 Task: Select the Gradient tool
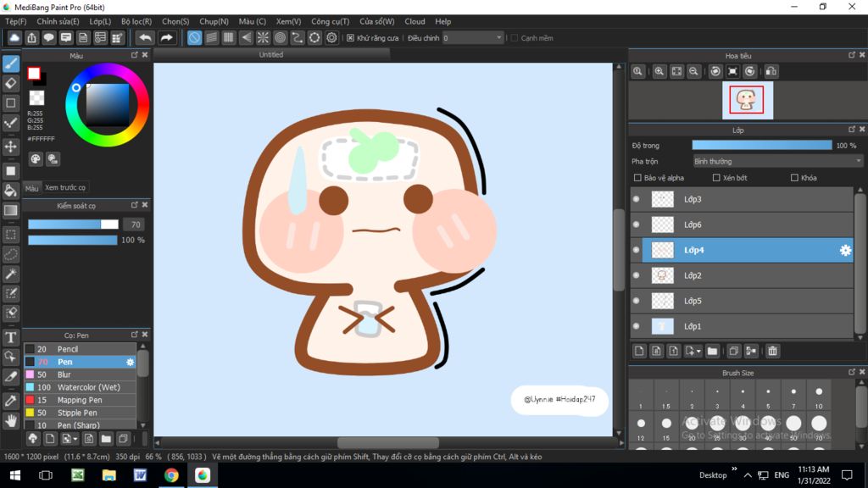[x=10, y=210]
